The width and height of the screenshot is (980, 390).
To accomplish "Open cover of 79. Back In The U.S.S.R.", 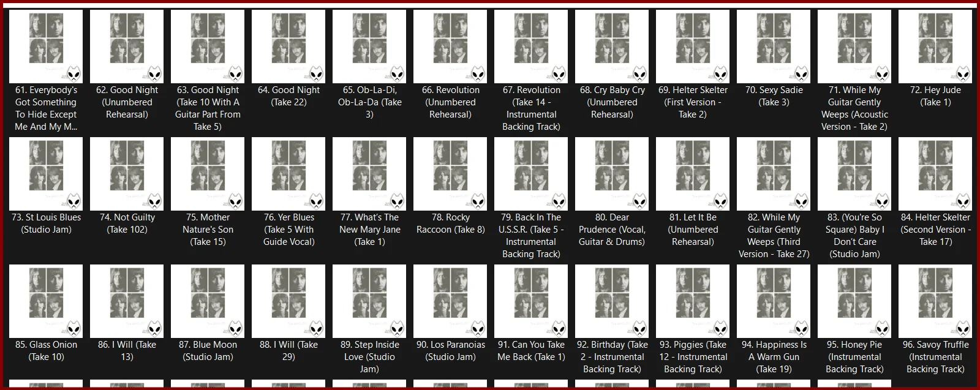I will [x=531, y=174].
